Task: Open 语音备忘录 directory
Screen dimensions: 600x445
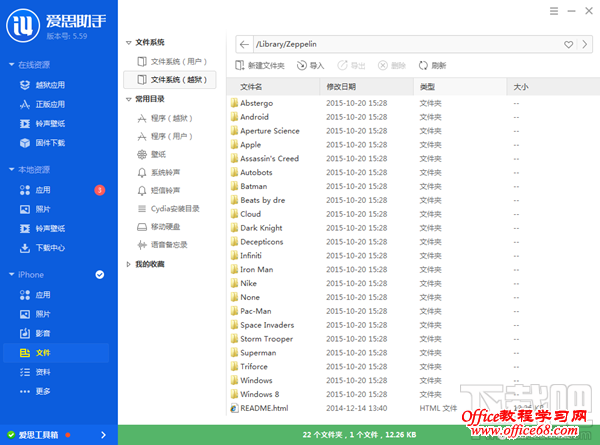Action: click(x=162, y=245)
